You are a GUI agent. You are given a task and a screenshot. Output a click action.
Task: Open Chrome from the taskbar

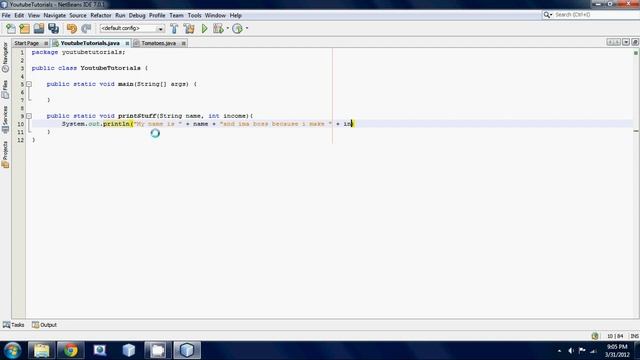(70, 350)
